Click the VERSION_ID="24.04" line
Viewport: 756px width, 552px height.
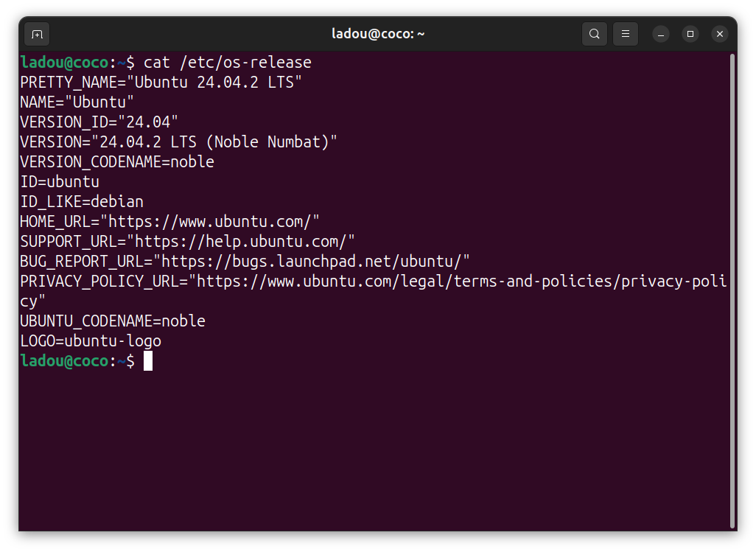pyautogui.click(x=99, y=122)
